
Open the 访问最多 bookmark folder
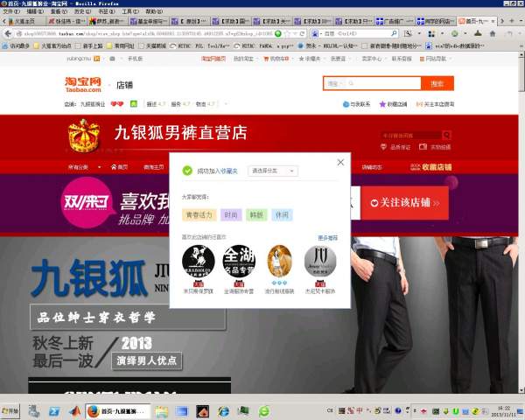[x=16, y=45]
